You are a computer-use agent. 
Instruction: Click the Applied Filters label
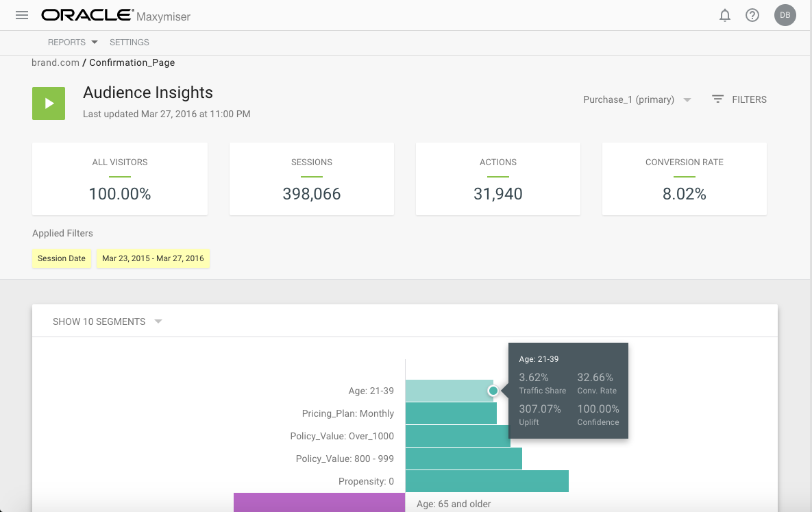point(62,233)
